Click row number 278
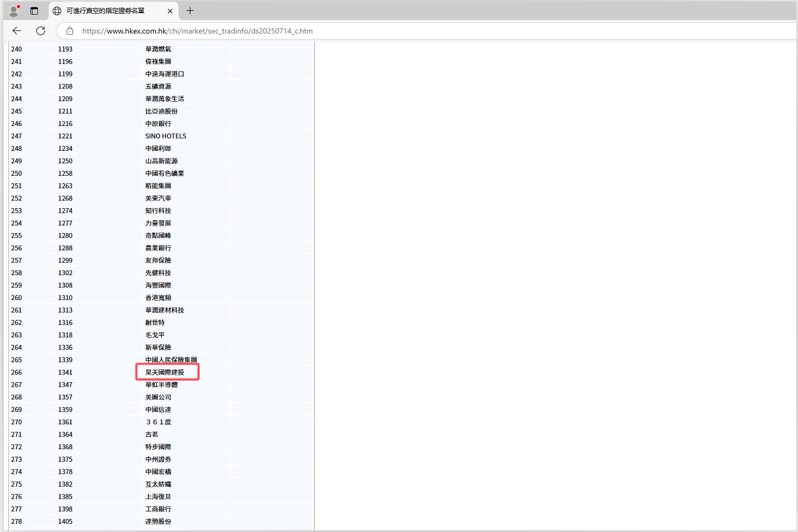798x532 pixels. click(x=16, y=522)
